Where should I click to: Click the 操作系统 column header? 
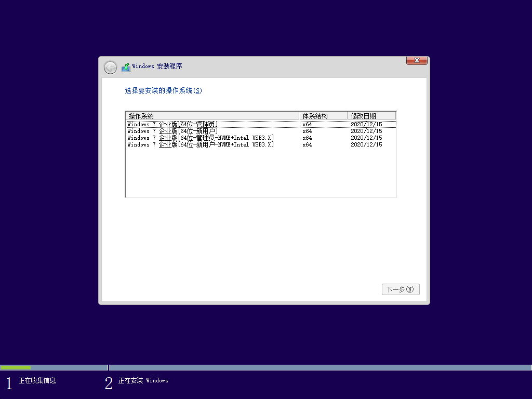[140, 115]
